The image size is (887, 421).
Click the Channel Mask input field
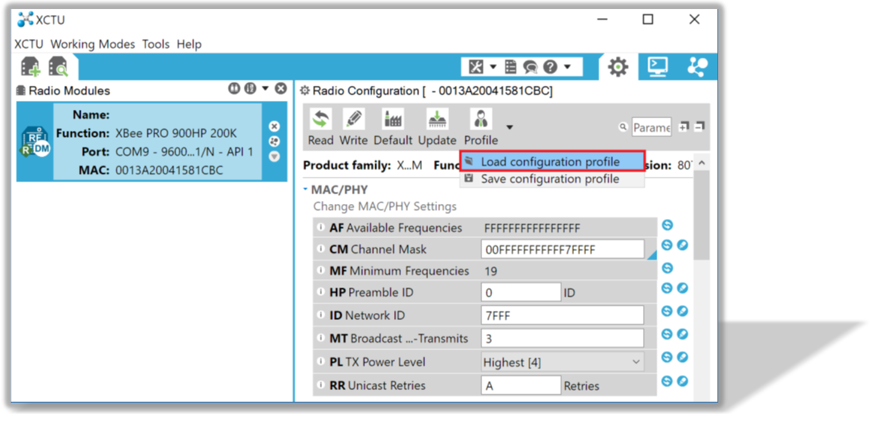[x=563, y=249]
